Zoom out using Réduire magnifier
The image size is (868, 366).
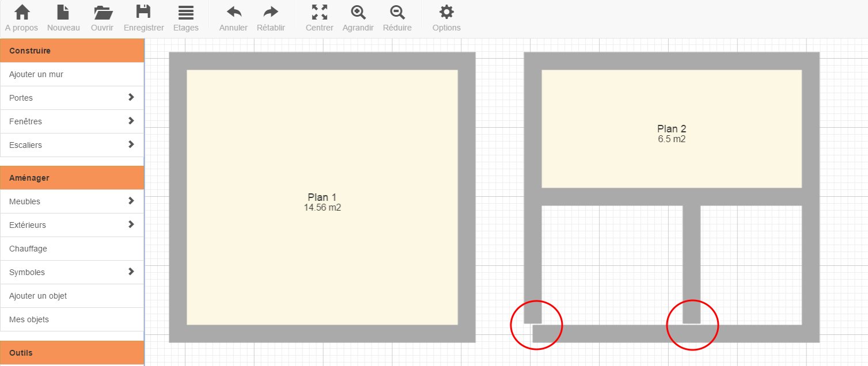tap(397, 12)
